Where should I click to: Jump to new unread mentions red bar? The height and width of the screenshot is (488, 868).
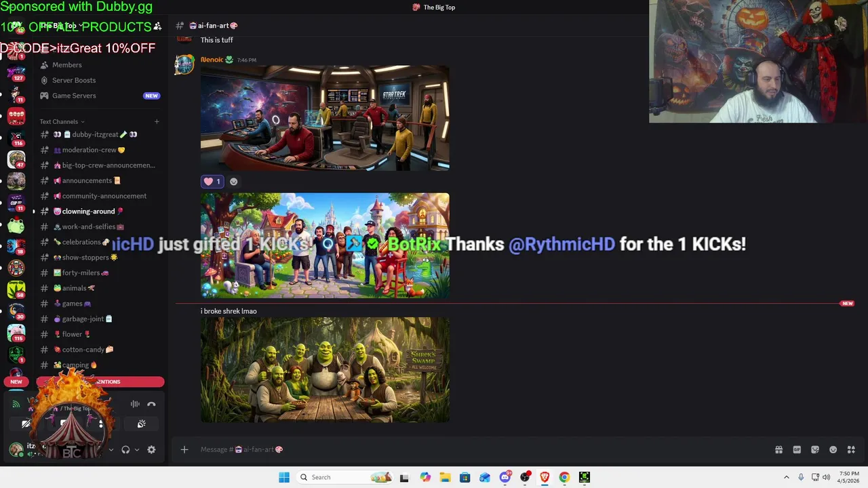100,382
